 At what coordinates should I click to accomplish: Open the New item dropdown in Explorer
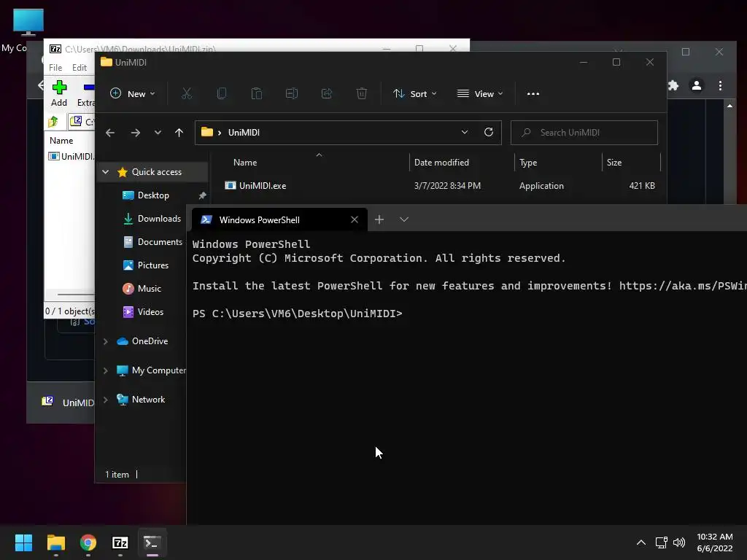coord(133,94)
